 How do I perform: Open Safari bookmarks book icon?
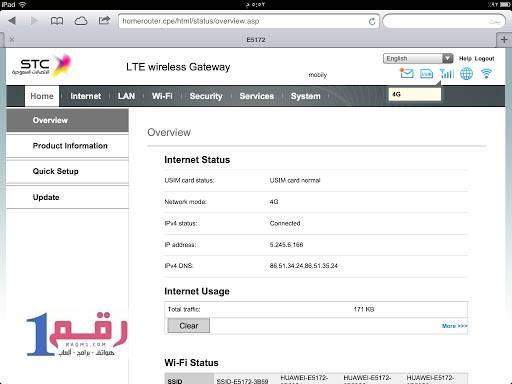57,21
